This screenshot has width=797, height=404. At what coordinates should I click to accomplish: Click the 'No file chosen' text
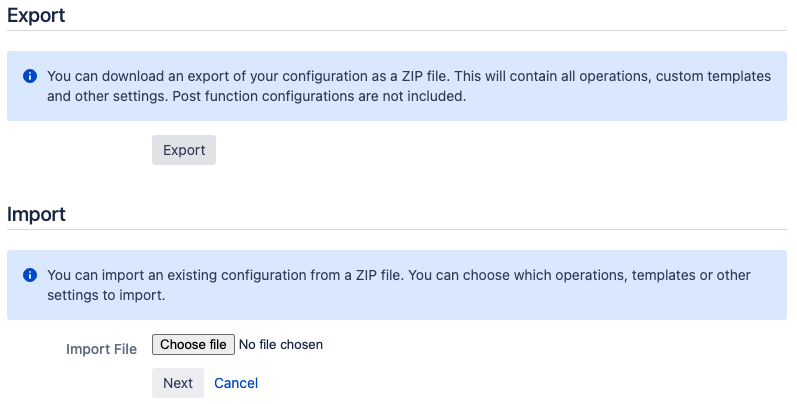click(x=281, y=345)
